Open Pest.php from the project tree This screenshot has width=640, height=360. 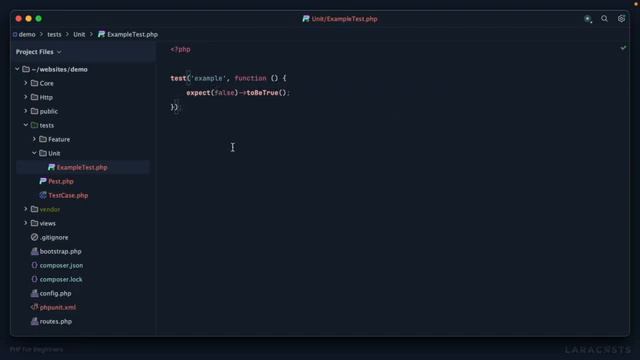(61, 181)
